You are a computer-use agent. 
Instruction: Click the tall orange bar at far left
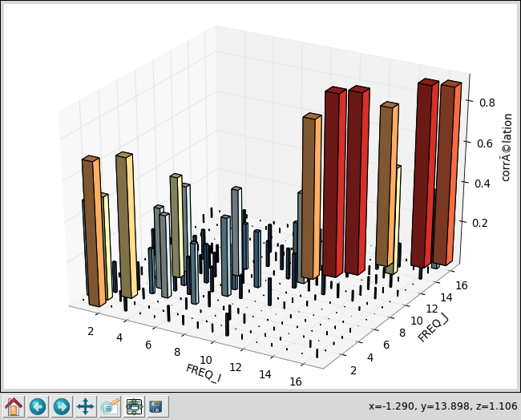[x=92, y=232]
